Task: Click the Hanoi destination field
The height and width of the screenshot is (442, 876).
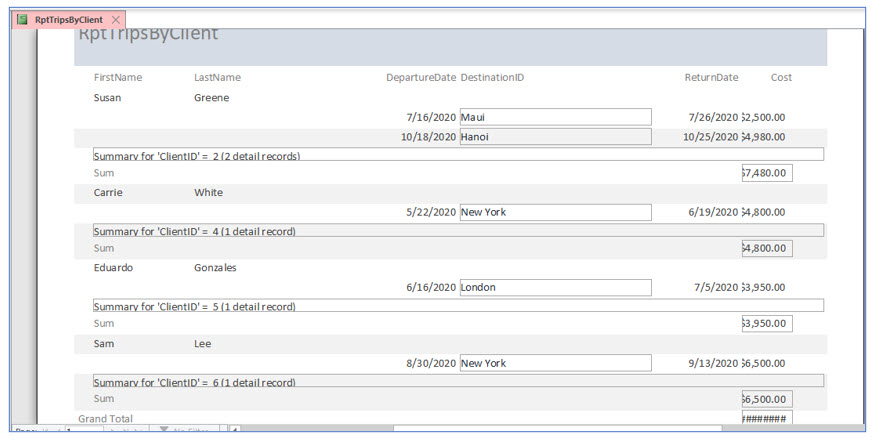Action: [555, 136]
